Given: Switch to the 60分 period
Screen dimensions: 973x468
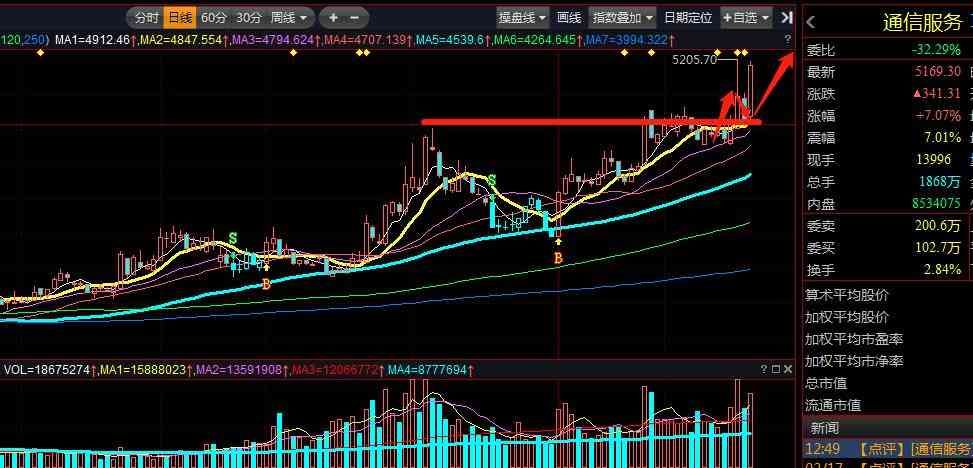Looking at the screenshot, I should 214,18.
